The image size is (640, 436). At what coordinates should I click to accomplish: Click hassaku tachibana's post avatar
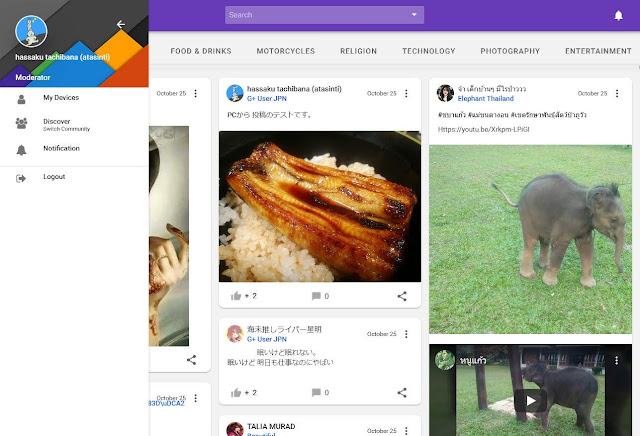pos(235,93)
